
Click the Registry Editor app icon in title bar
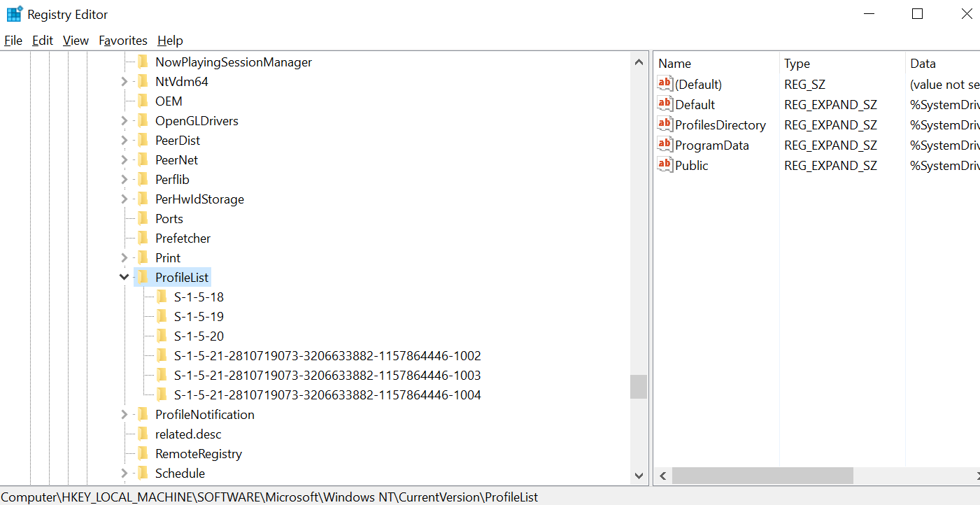pyautogui.click(x=14, y=14)
